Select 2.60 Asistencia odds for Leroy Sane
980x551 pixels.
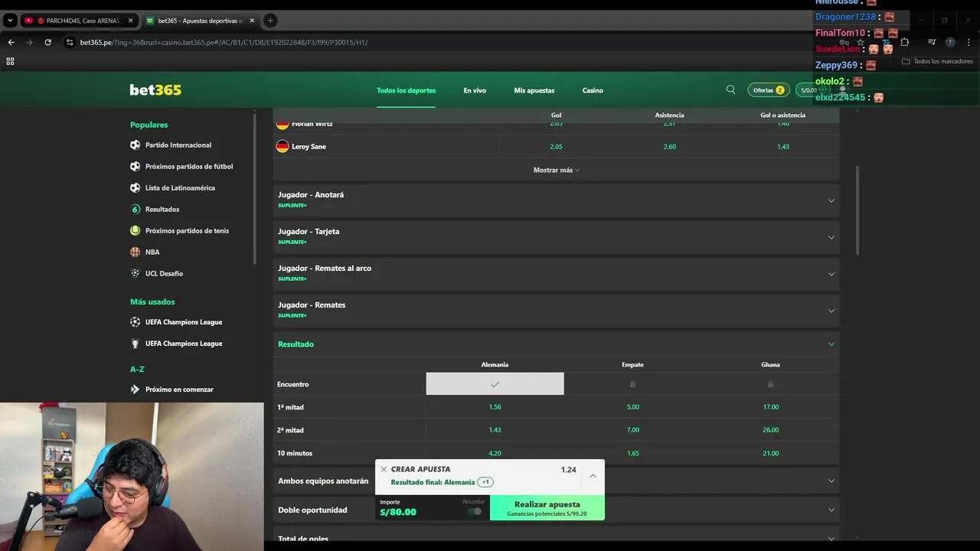tap(669, 146)
